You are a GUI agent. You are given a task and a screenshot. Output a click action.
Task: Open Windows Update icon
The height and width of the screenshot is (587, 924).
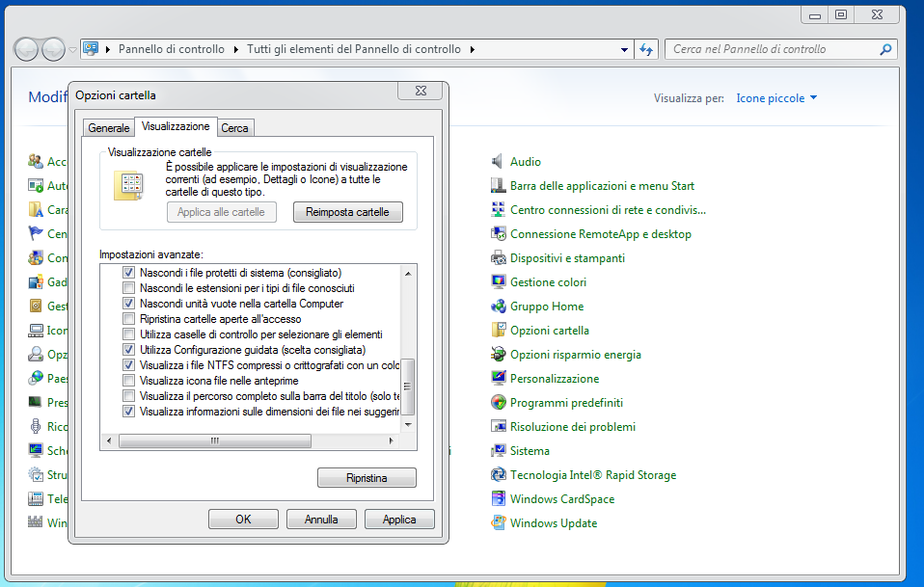[x=499, y=523]
